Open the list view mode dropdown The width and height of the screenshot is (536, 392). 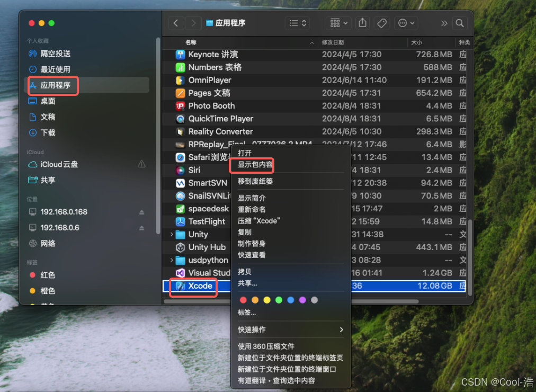pyautogui.click(x=298, y=23)
